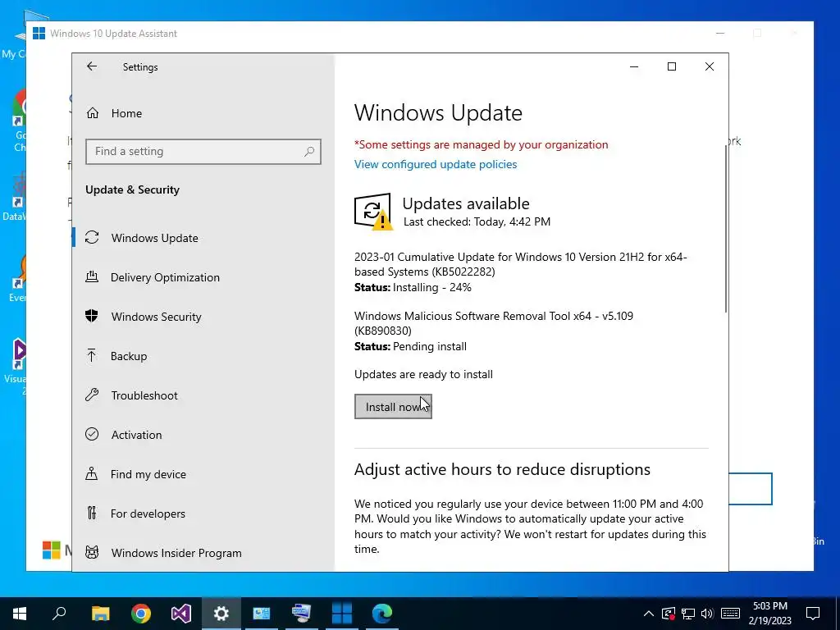Close the Settings window
The image size is (840, 630).
(x=710, y=66)
